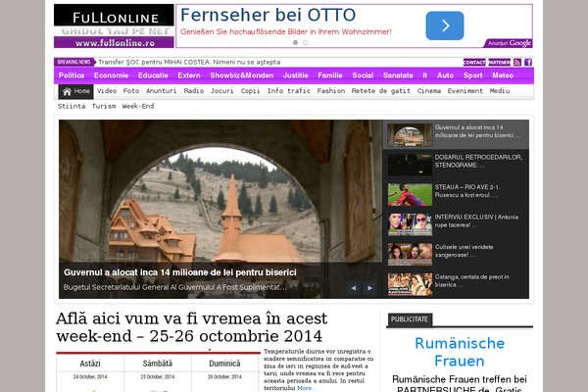Open the Week-End section

click(x=138, y=106)
